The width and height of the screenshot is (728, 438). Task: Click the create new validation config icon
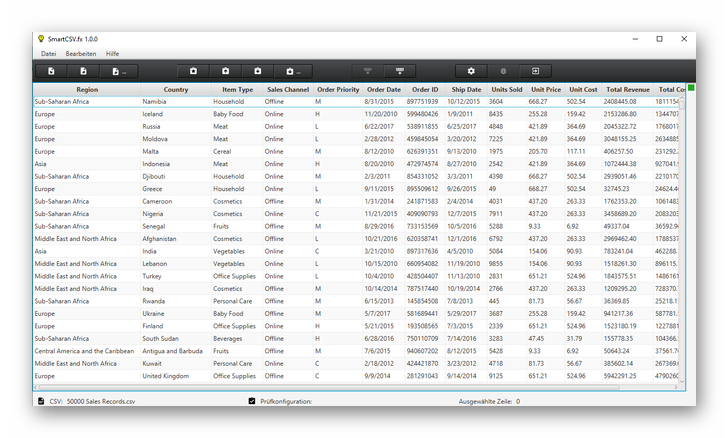coord(193,71)
